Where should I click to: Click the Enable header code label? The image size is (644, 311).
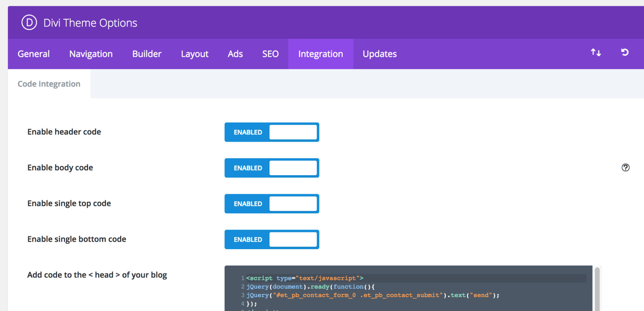point(64,132)
